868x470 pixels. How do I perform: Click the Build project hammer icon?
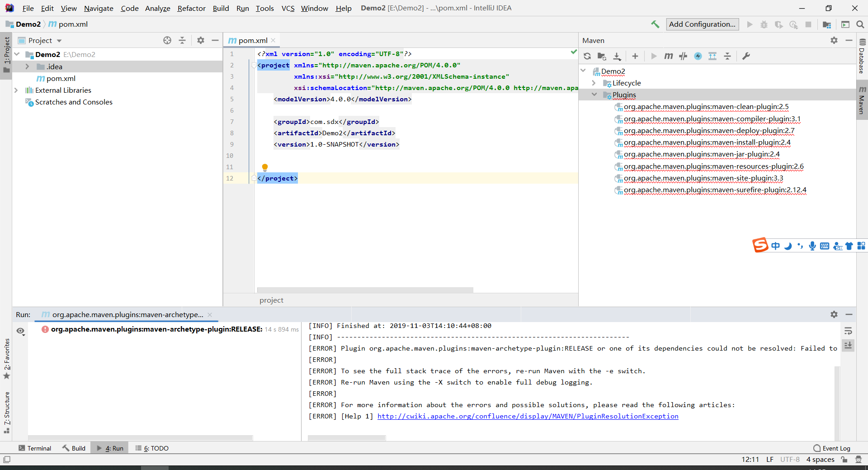point(655,24)
